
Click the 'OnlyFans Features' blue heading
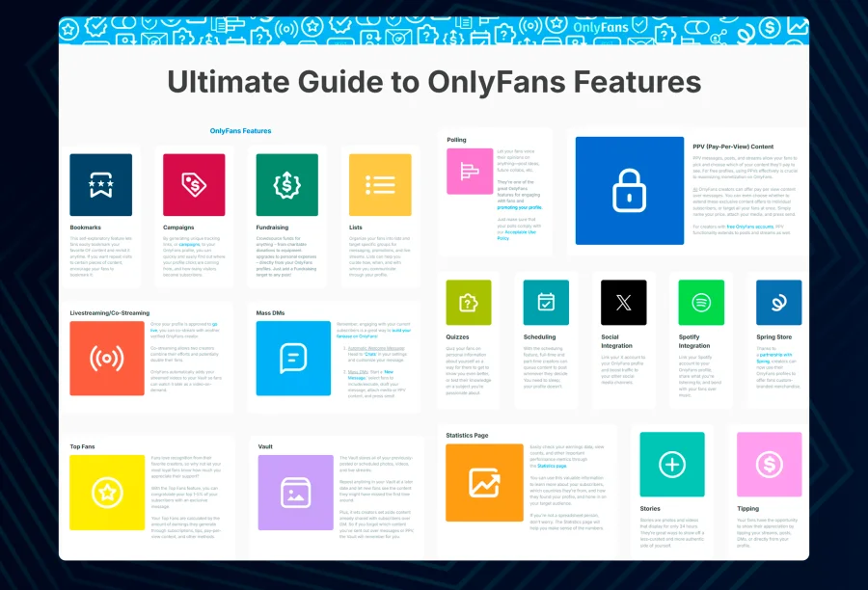click(x=240, y=131)
